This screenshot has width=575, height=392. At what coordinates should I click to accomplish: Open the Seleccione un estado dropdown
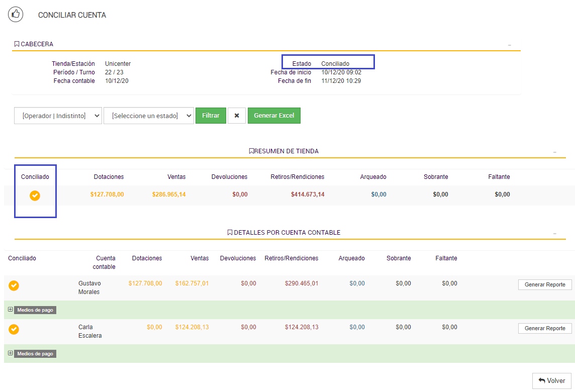(148, 116)
